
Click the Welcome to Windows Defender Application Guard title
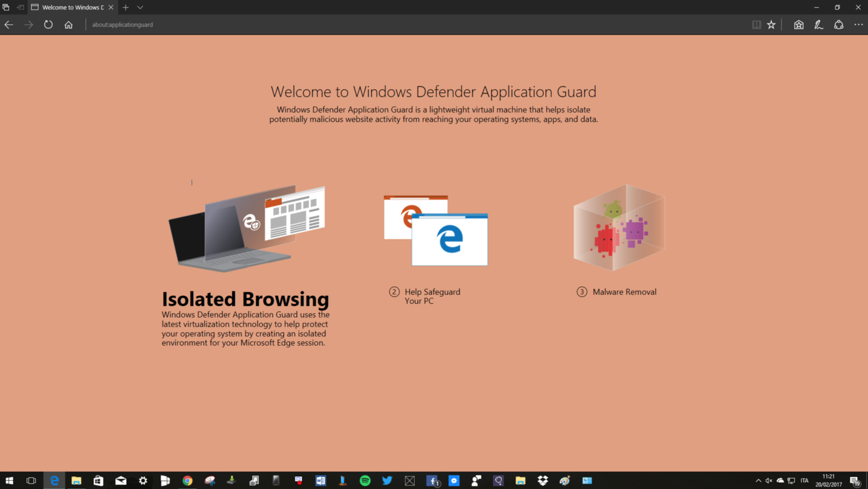point(433,92)
